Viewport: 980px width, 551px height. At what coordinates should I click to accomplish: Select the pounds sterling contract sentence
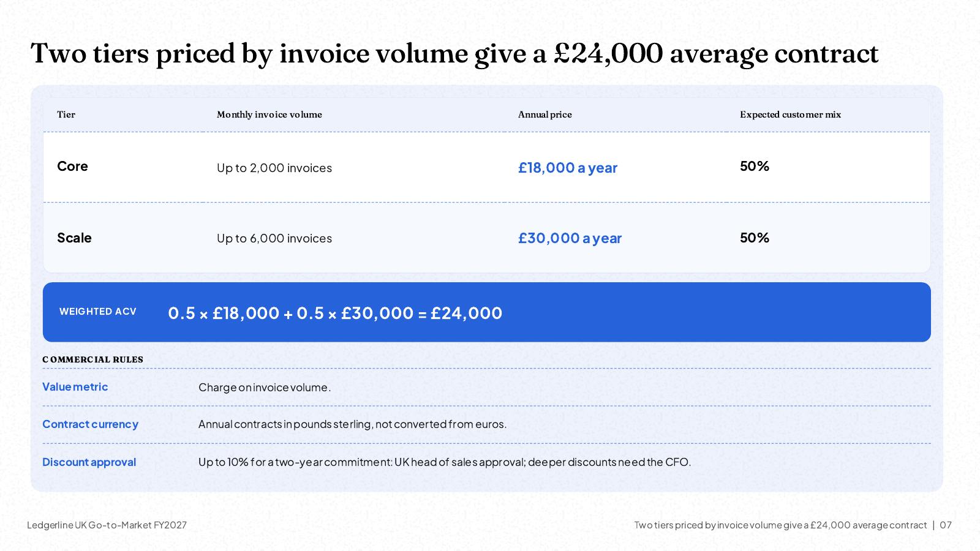(352, 424)
